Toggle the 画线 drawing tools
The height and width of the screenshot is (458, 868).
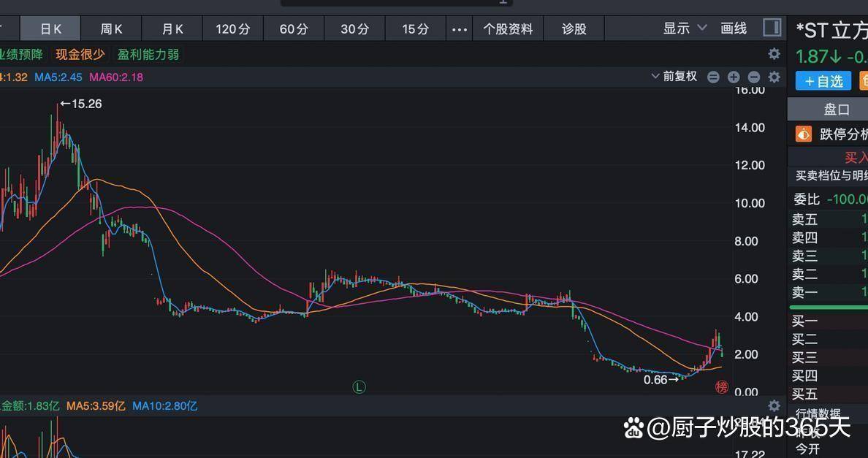pos(734,28)
